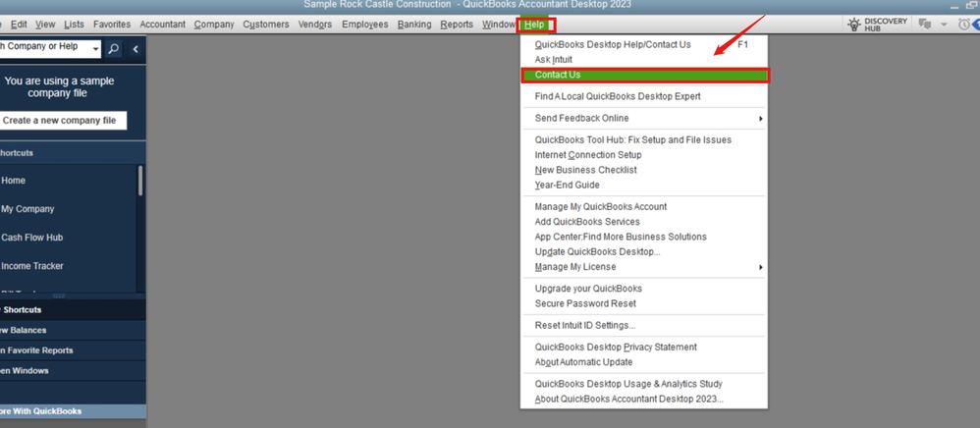Expand Send Feedback Online submenu
Viewport: 980px width, 428px height.
tap(644, 118)
